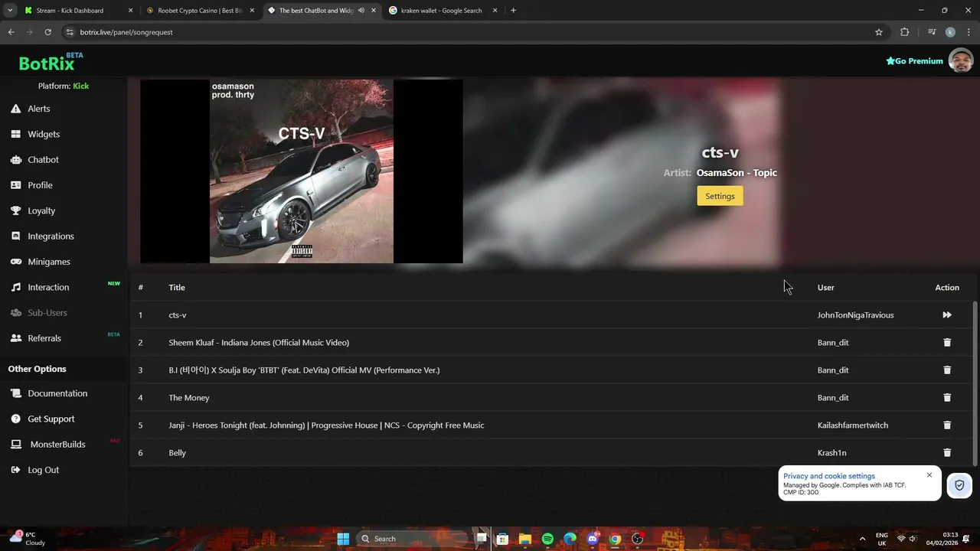Open File Explorer from the taskbar
The image size is (980, 551).
pos(525,539)
